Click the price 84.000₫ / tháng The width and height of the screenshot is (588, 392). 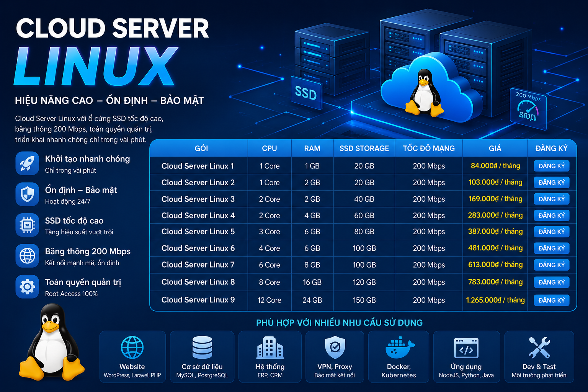(495, 166)
